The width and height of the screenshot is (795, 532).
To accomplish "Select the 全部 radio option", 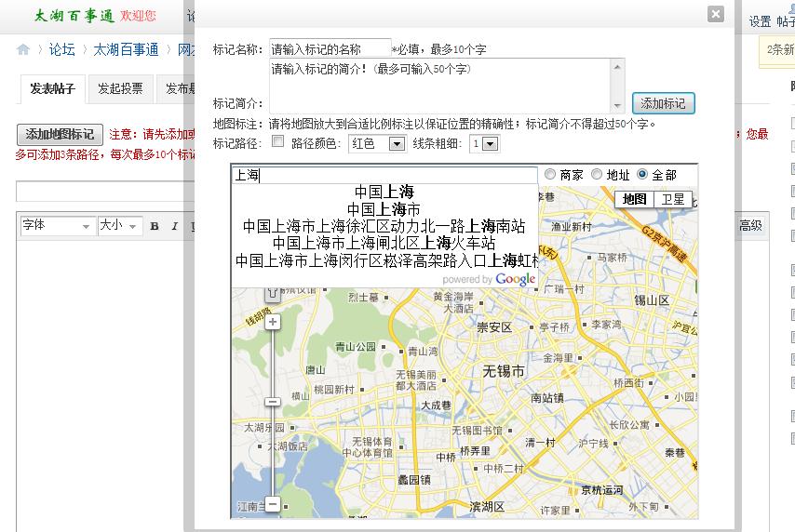I will click(x=642, y=174).
